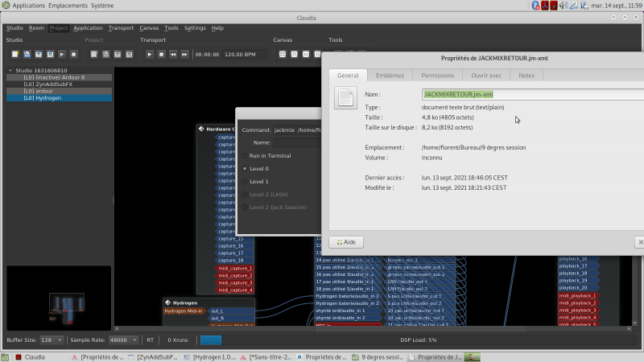Viewport: 644px width, 362px height.
Task: Select the Level 1 radio option
Action: pos(245,182)
